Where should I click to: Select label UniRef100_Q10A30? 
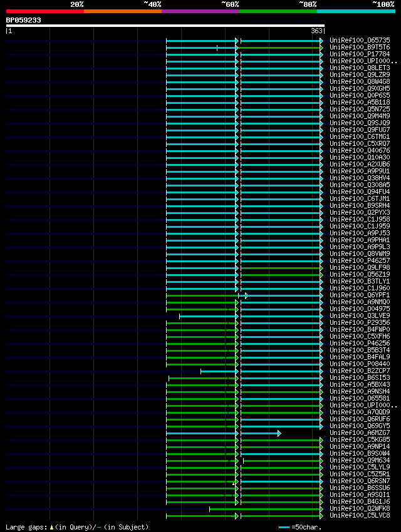[360, 158]
